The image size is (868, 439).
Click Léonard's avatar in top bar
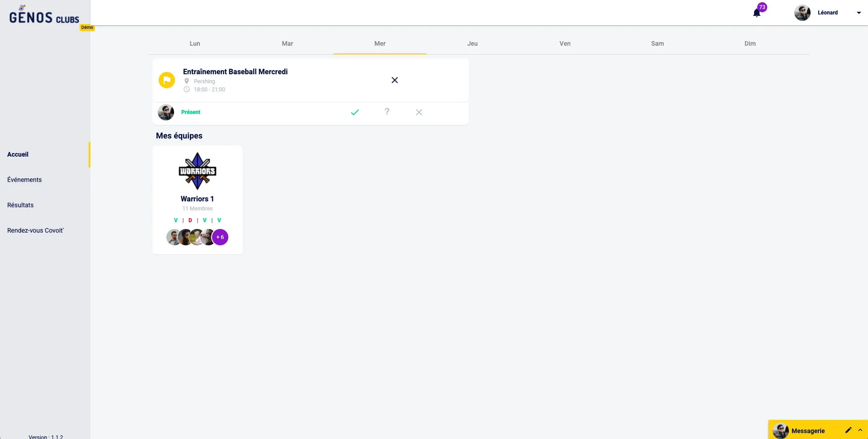pos(802,13)
